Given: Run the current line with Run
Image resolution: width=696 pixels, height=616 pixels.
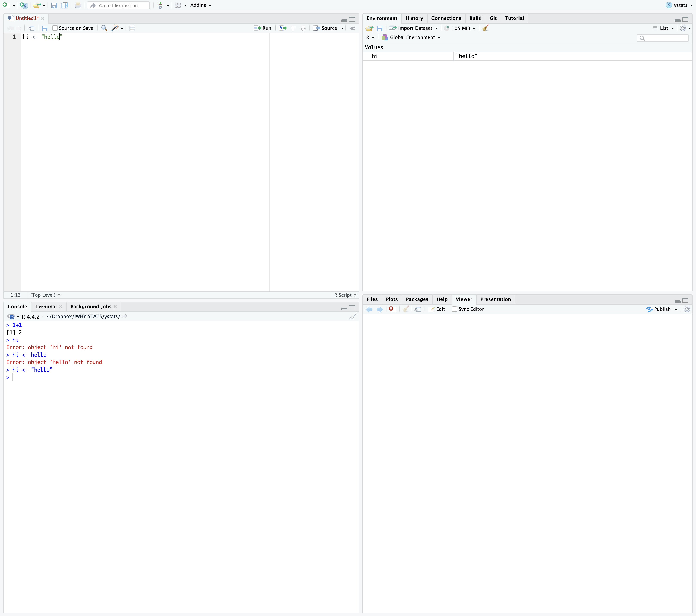Looking at the screenshot, I should coord(262,28).
